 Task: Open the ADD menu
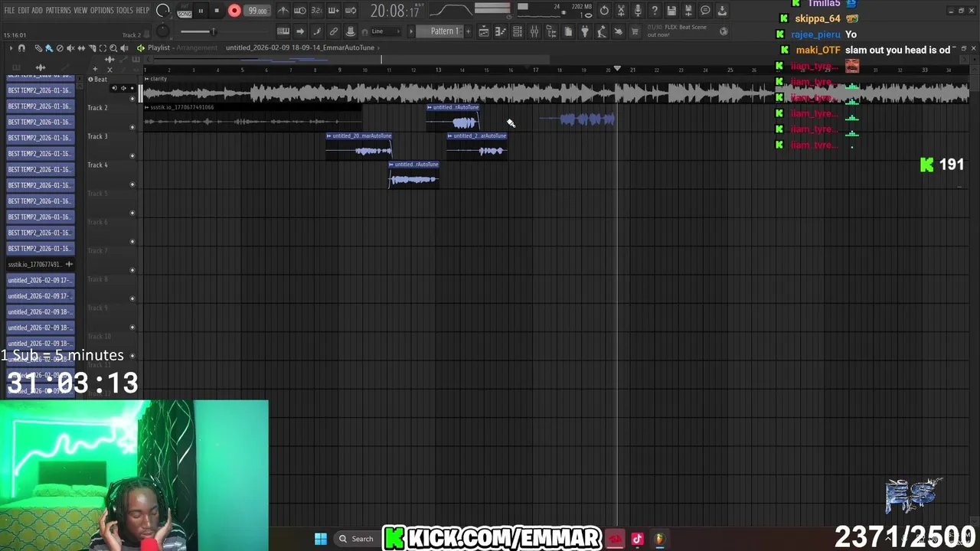38,10
